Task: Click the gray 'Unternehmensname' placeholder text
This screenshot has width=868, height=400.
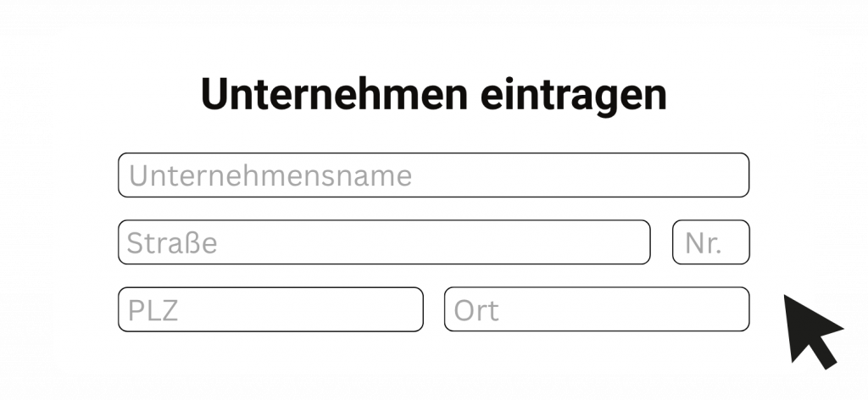Action: point(270,176)
